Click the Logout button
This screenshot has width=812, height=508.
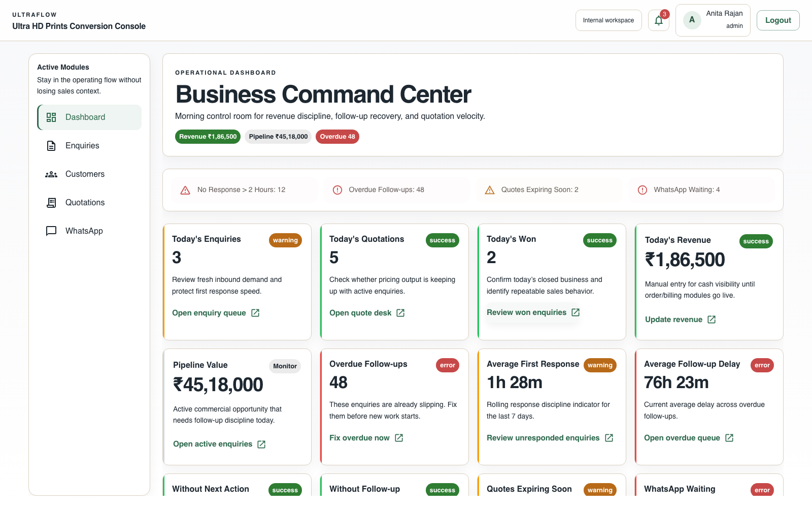click(778, 20)
